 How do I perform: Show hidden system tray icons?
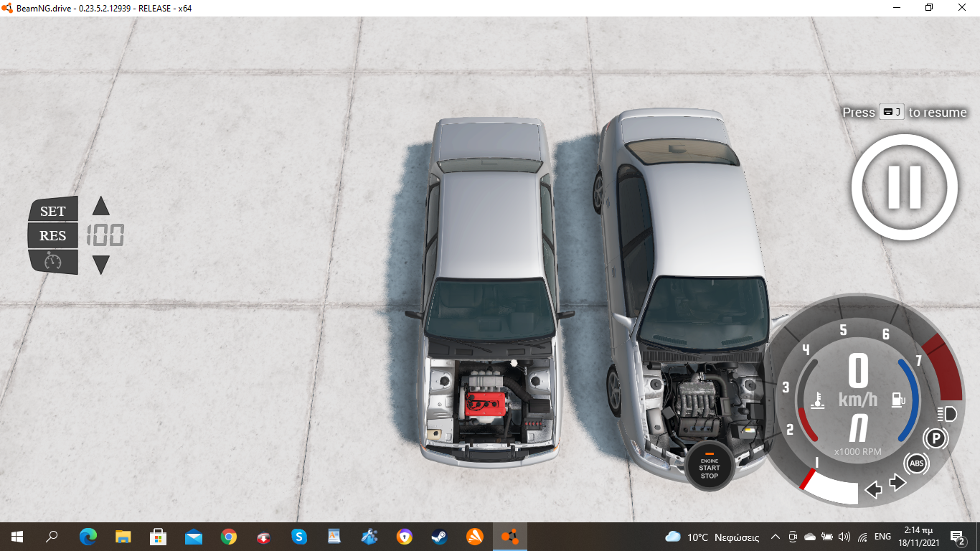[776, 537]
